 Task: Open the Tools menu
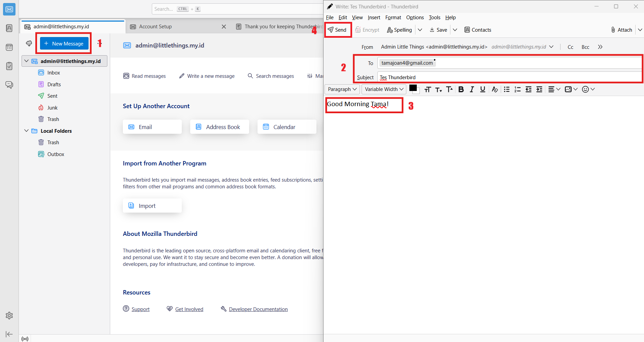[x=434, y=18]
